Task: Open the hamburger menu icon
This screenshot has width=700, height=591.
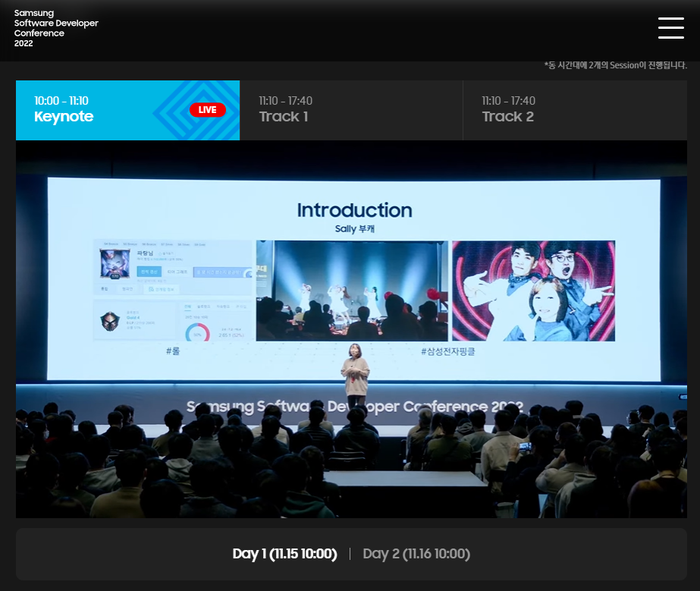Action: pos(670,28)
